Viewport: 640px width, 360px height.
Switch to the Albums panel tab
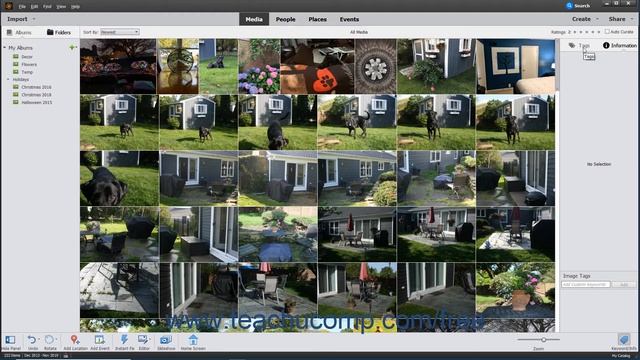point(19,32)
